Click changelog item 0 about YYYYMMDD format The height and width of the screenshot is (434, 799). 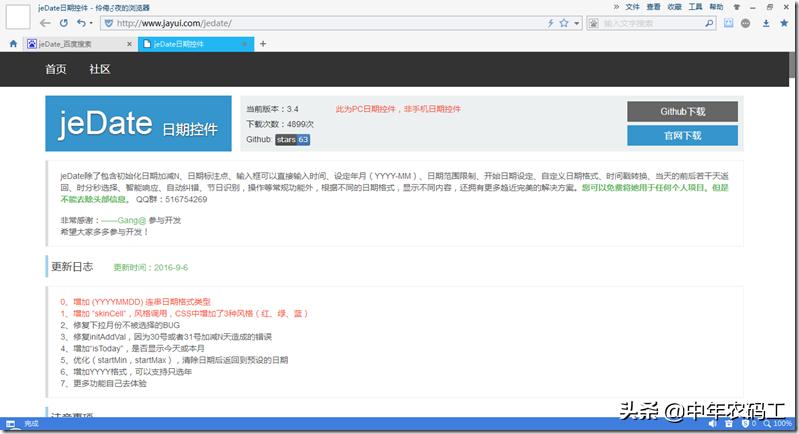coord(135,302)
